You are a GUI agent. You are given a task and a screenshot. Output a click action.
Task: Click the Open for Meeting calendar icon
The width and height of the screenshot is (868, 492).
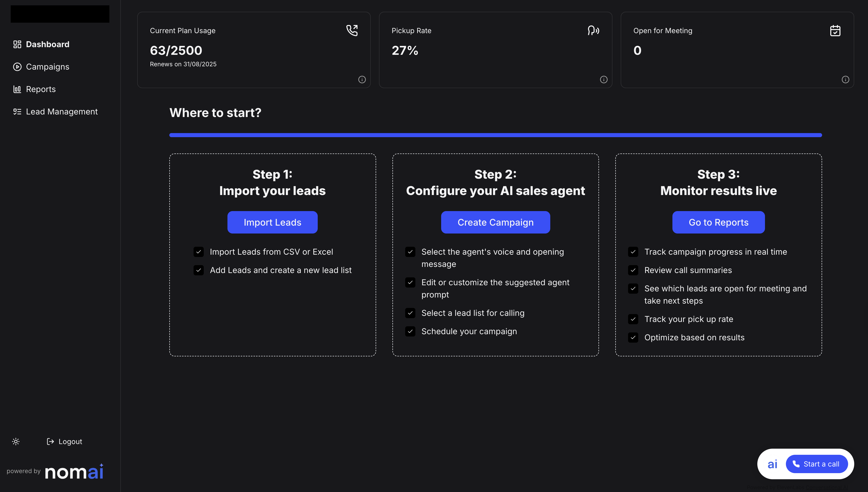pos(835,30)
